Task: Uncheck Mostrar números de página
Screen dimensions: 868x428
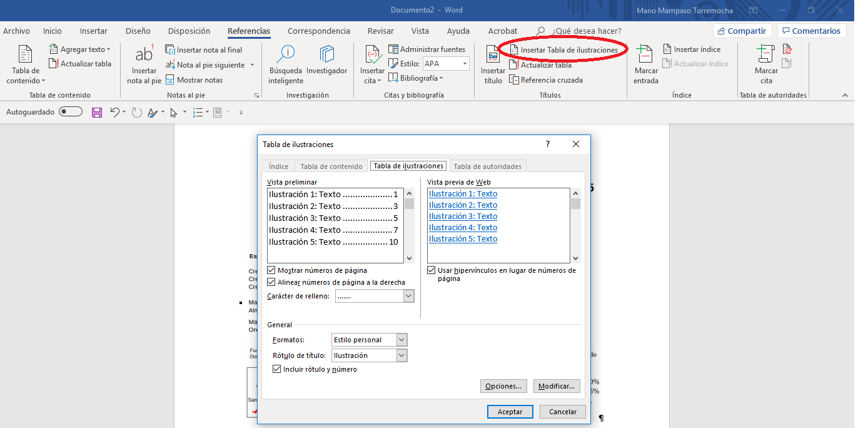Action: [x=271, y=270]
